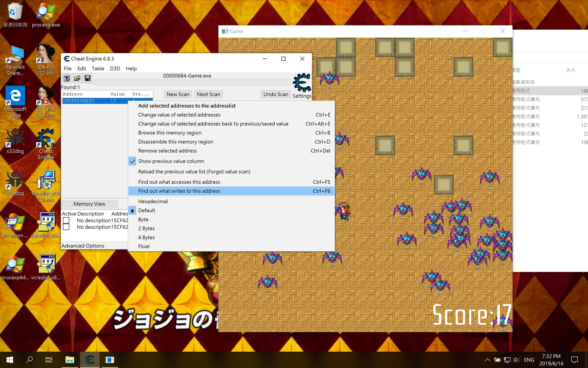Switch to Game window taskbar button
The width and height of the screenshot is (588, 368).
pos(110,360)
